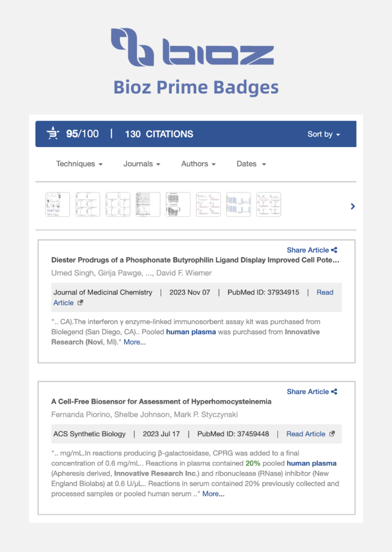The width and height of the screenshot is (392, 552).
Task: Click the 130 Citations count
Action: [159, 134]
